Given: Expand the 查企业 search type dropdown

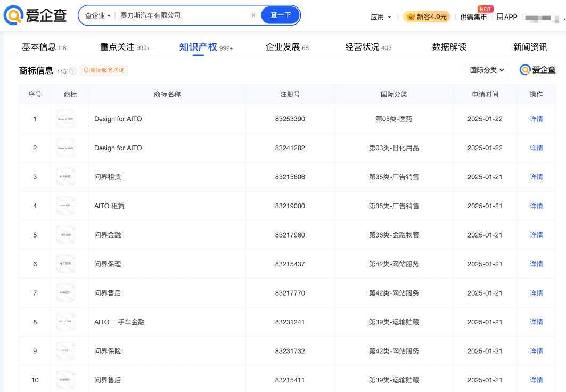Looking at the screenshot, I should [x=98, y=15].
